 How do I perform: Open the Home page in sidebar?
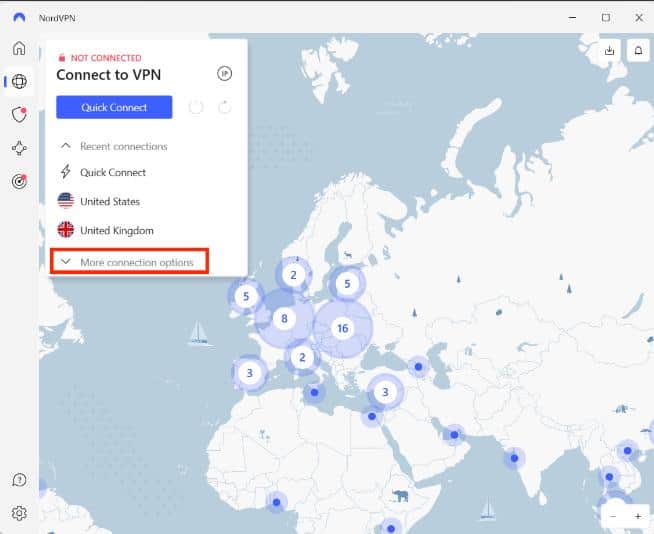click(19, 48)
